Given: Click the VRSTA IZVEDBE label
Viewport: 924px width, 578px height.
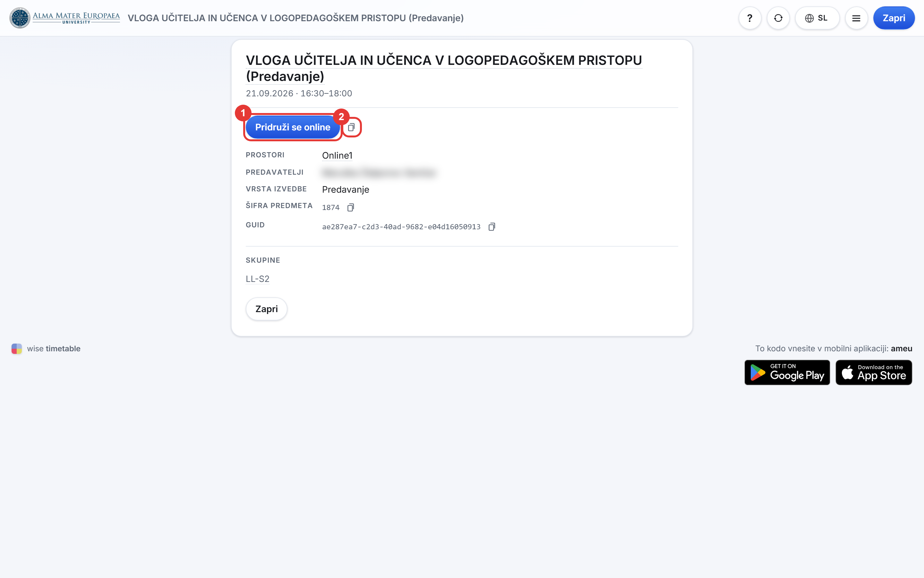Looking at the screenshot, I should tap(276, 189).
